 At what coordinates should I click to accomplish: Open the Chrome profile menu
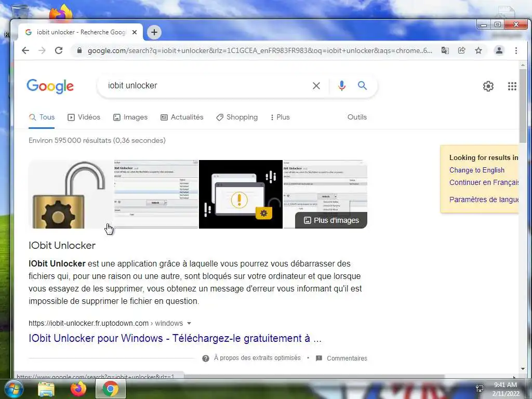click(499, 50)
